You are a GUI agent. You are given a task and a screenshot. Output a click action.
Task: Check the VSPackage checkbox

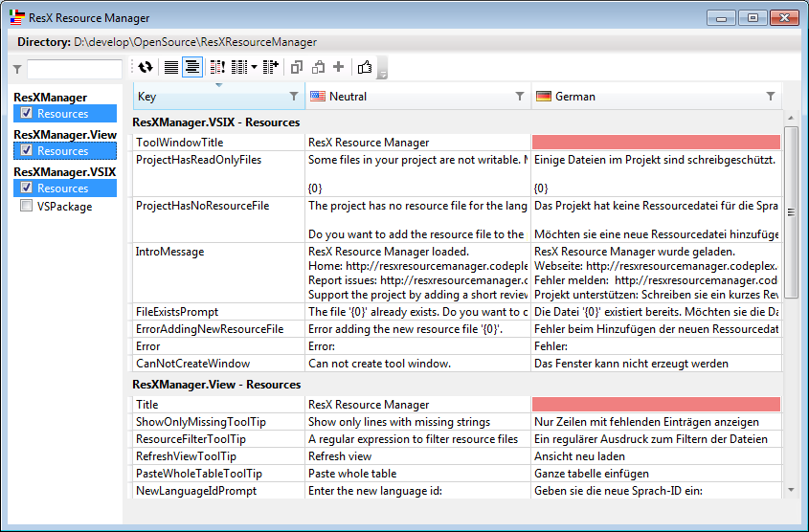(27, 206)
